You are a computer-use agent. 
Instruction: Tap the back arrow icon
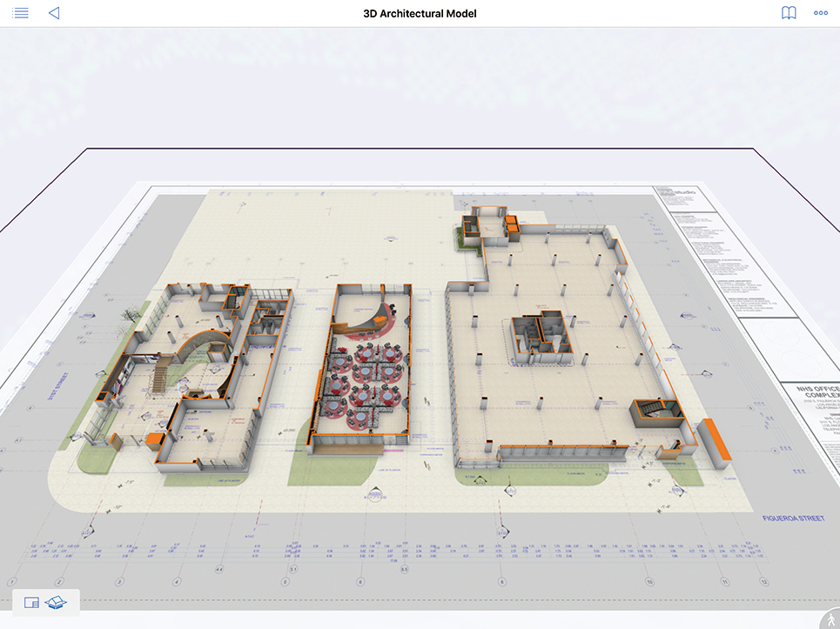[54, 13]
